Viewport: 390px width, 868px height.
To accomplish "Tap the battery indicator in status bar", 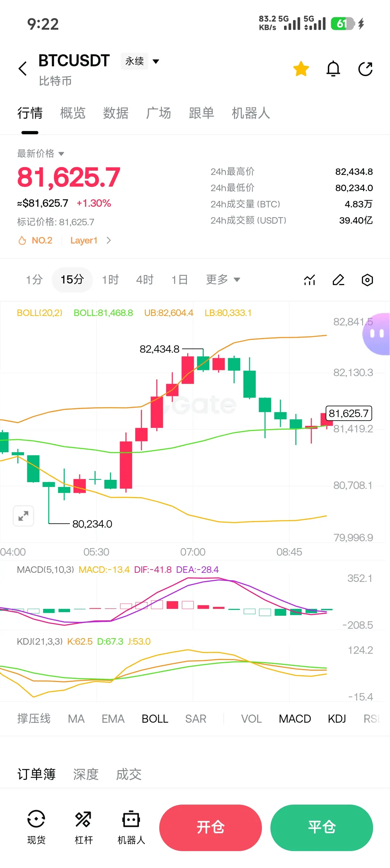I will (343, 24).
